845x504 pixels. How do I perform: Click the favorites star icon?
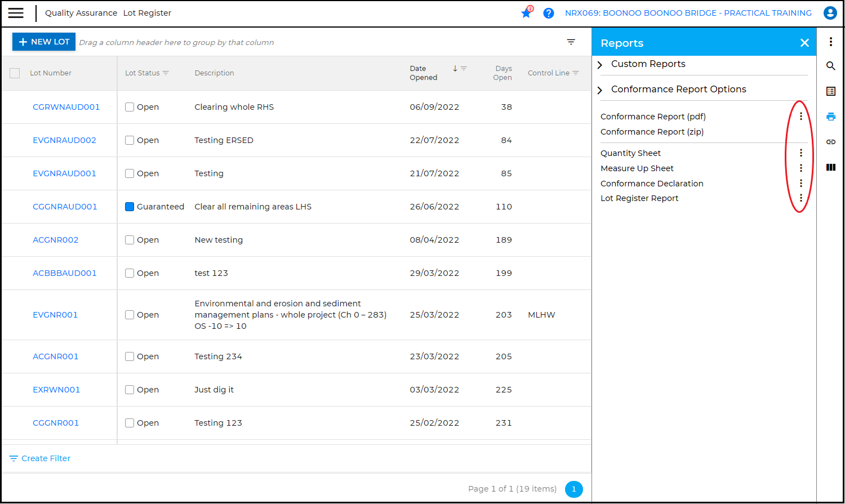(526, 13)
